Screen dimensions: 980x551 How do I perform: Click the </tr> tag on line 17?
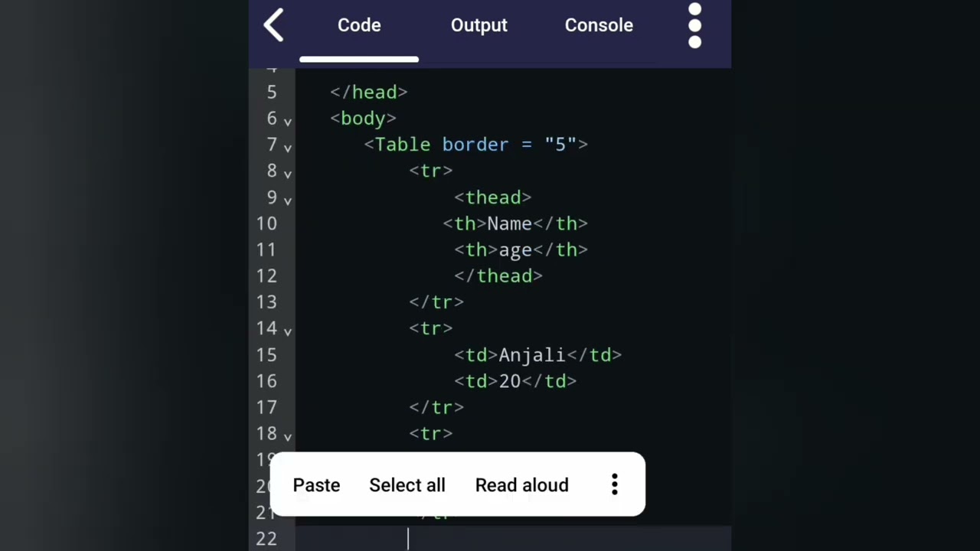[x=436, y=407]
